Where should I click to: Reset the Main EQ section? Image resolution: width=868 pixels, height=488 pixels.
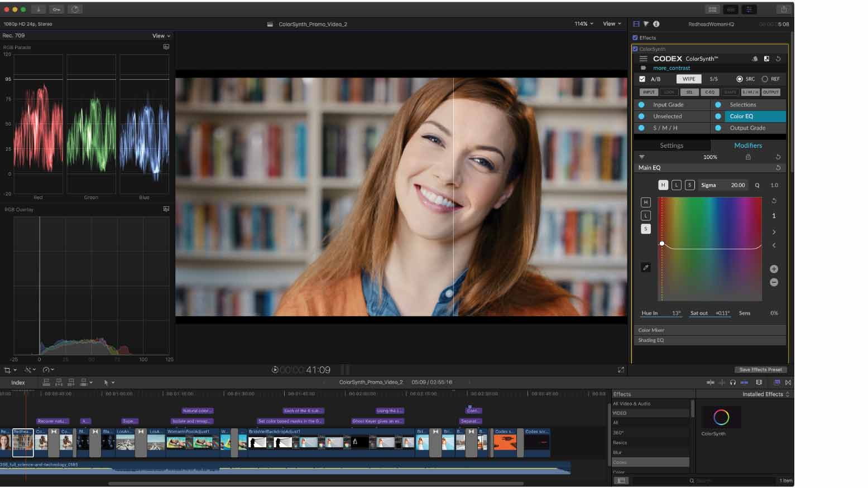click(x=778, y=167)
